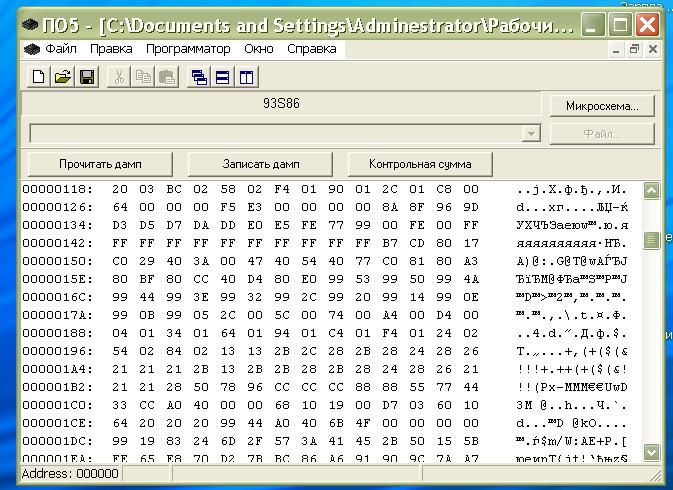
Task: Click the Copy toolbar icon
Action: click(143, 77)
